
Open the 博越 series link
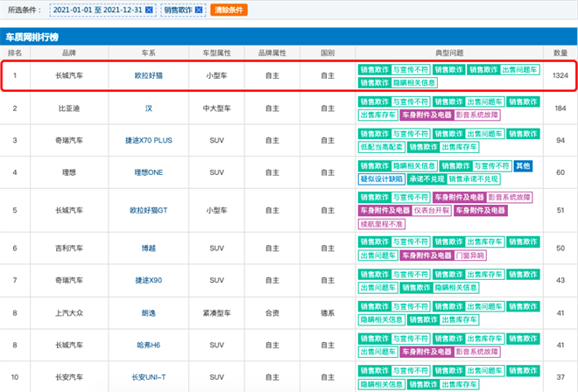tap(149, 248)
